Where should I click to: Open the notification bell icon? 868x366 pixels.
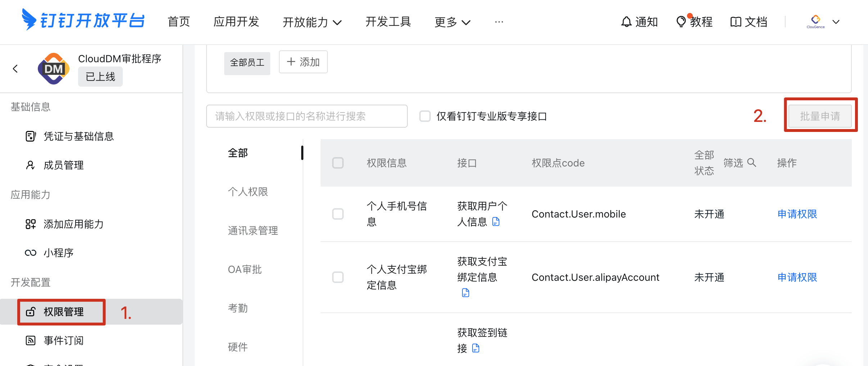[626, 22]
